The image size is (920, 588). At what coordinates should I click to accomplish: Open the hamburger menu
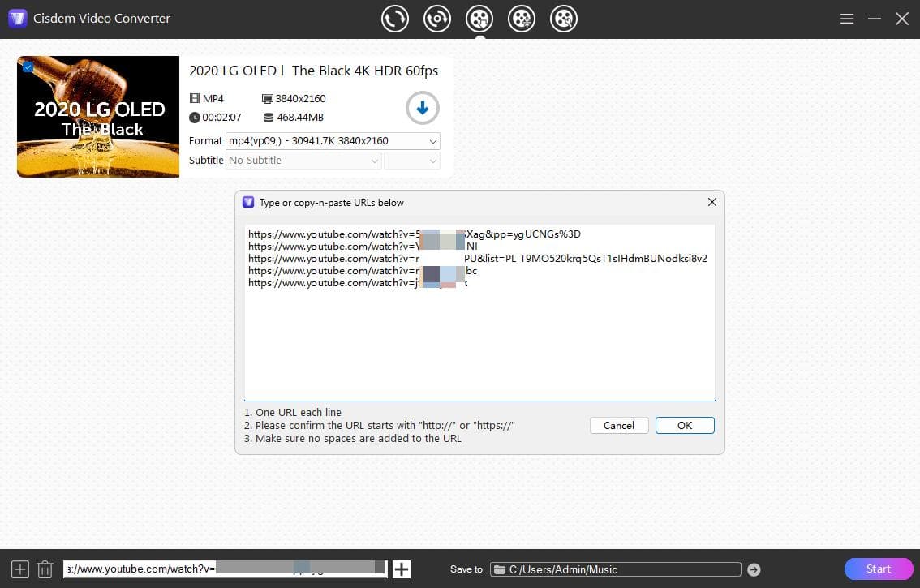tap(846, 18)
